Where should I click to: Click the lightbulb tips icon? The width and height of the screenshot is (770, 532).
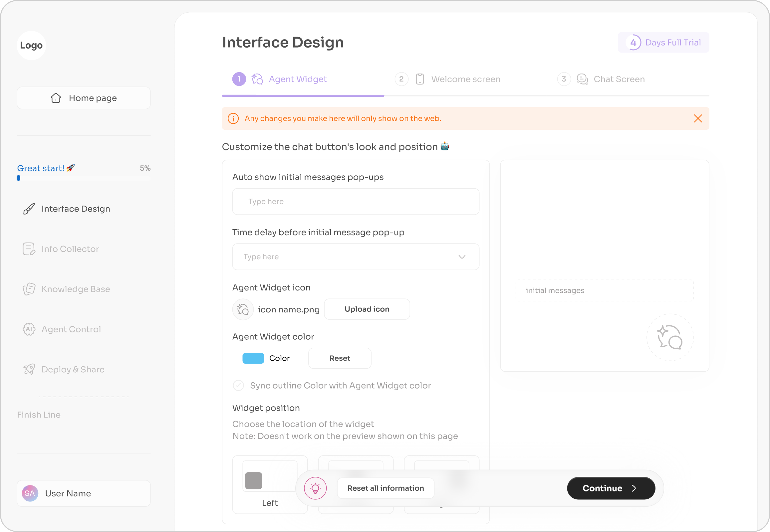click(x=315, y=488)
